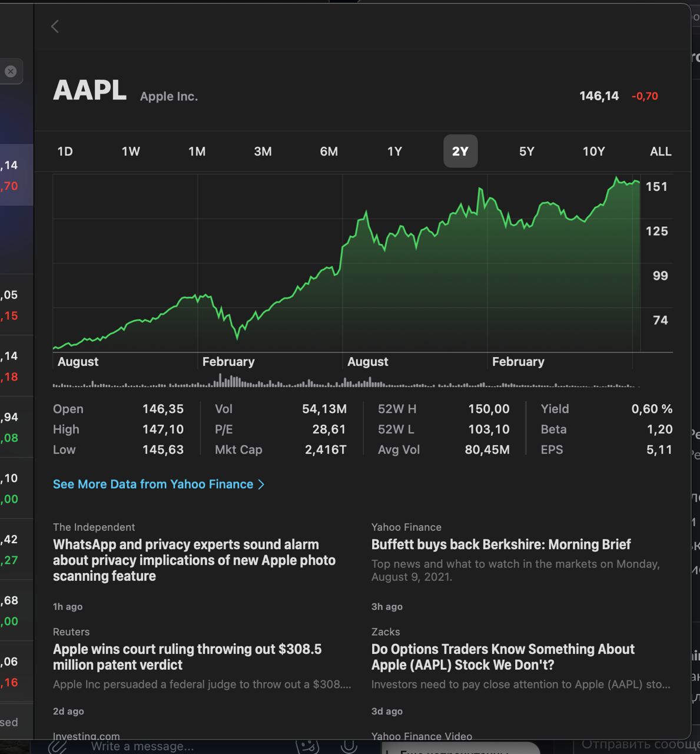Select the 5Y chart range
Viewport: 700px width, 754px height.
click(x=526, y=151)
